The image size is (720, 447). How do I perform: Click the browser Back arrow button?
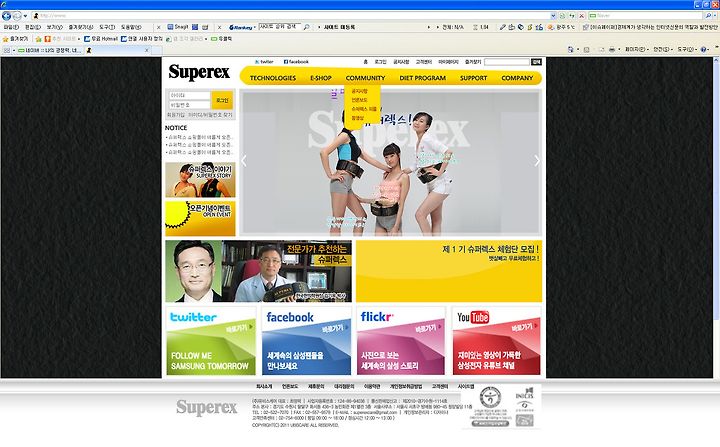coord(6,16)
